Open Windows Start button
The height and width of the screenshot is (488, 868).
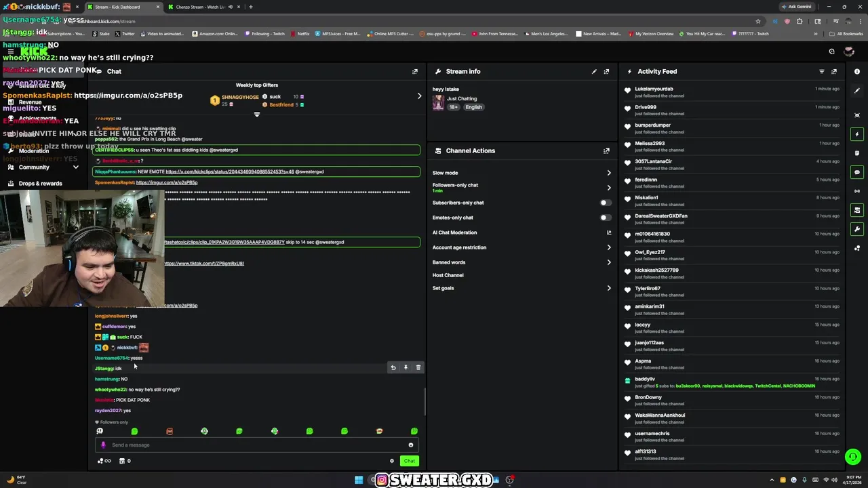click(359, 480)
